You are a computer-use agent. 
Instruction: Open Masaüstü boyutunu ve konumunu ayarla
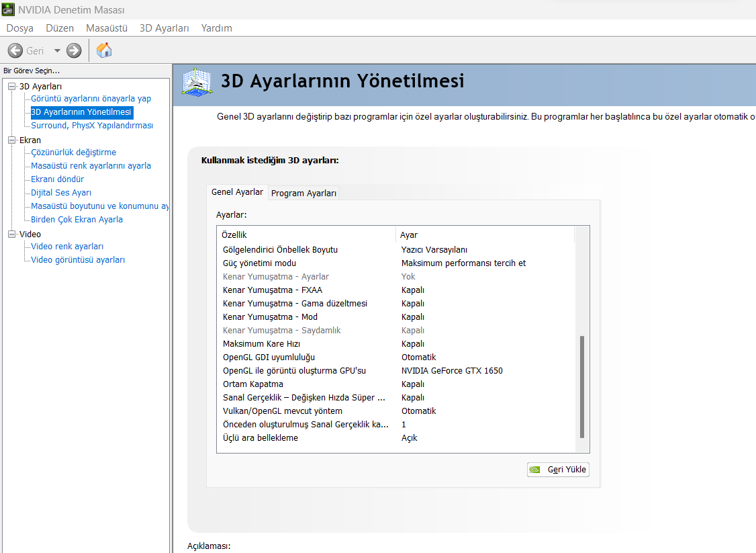pos(100,206)
